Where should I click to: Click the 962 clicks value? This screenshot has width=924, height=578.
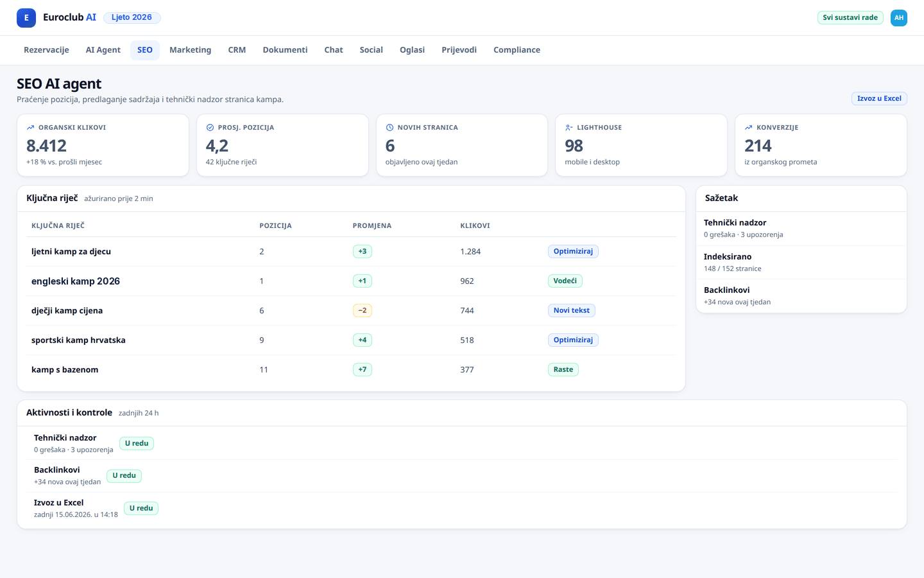(467, 281)
